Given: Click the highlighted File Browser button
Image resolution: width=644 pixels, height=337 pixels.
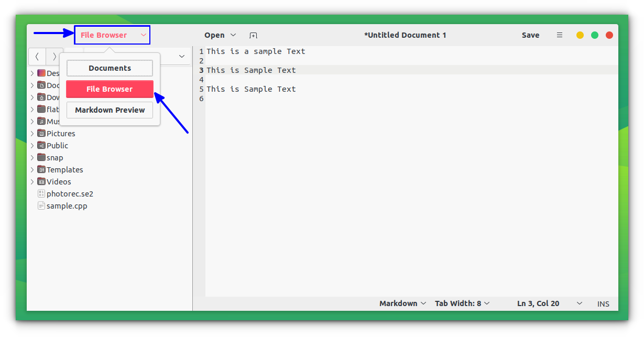Looking at the screenshot, I should click(110, 89).
